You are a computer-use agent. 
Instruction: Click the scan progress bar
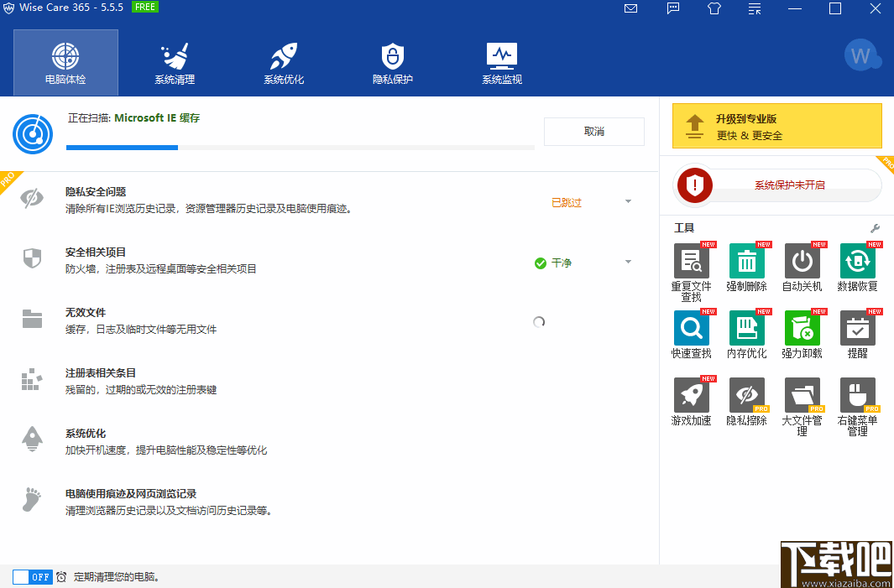point(301,148)
